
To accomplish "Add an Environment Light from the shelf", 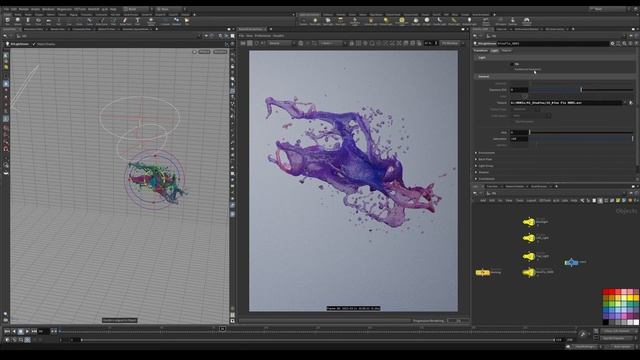I will click(402, 21).
